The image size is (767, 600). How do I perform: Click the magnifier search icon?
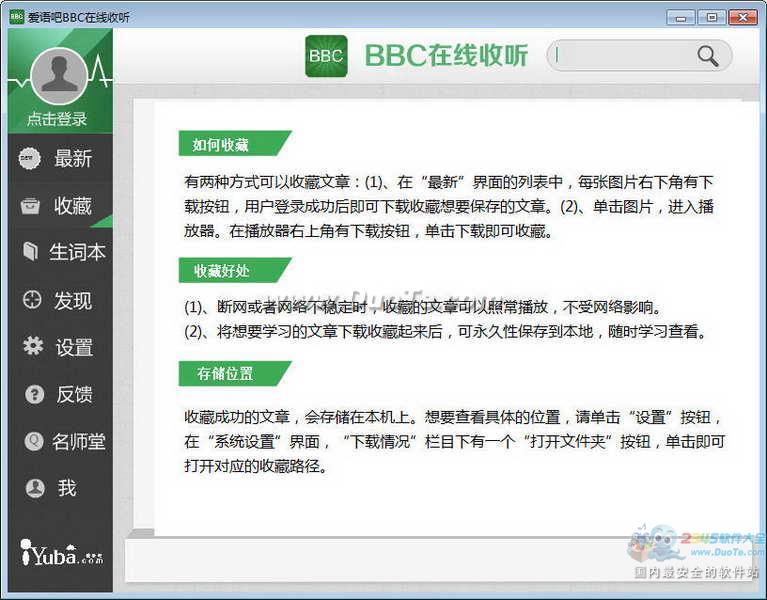[x=708, y=56]
